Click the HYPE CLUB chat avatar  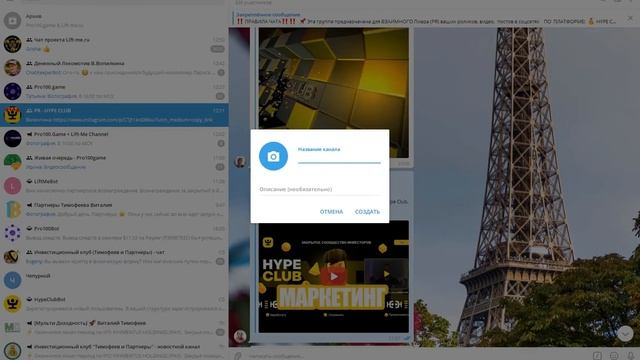point(12,115)
